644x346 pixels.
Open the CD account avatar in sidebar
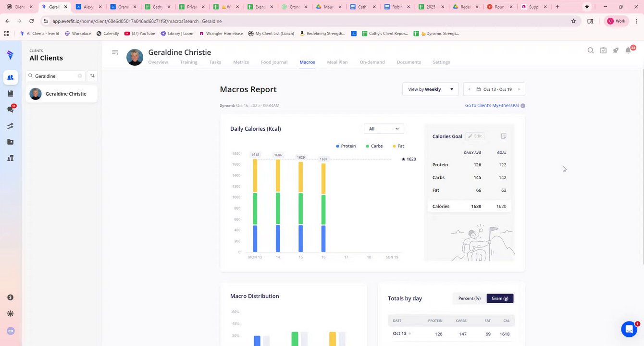11,331
